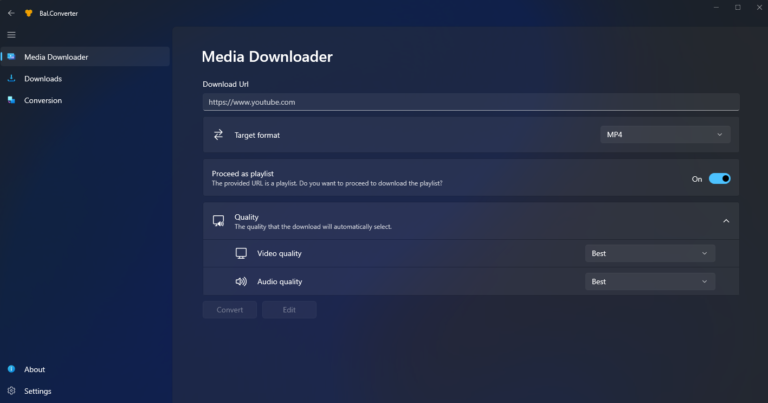Click the Convert button
768x403 pixels.
point(230,310)
